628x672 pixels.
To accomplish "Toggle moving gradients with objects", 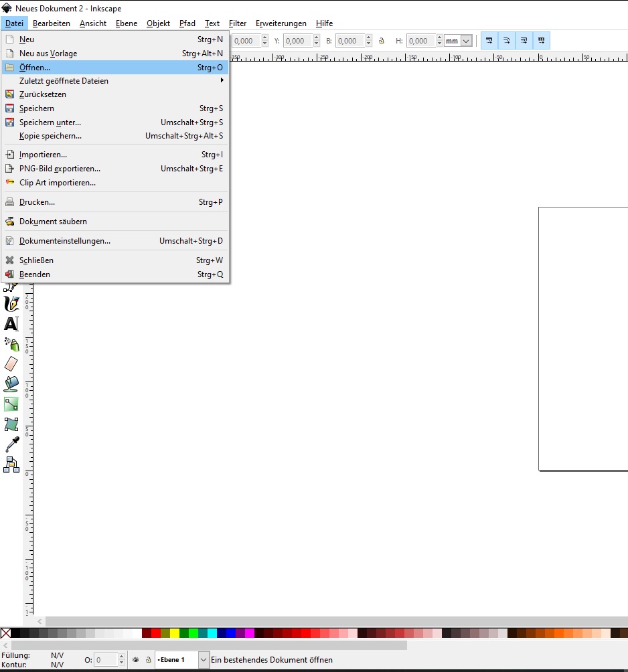I will [524, 41].
